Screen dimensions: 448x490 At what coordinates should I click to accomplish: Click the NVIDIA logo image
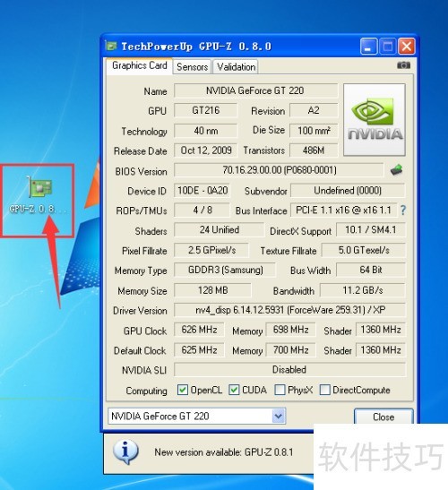click(x=375, y=120)
